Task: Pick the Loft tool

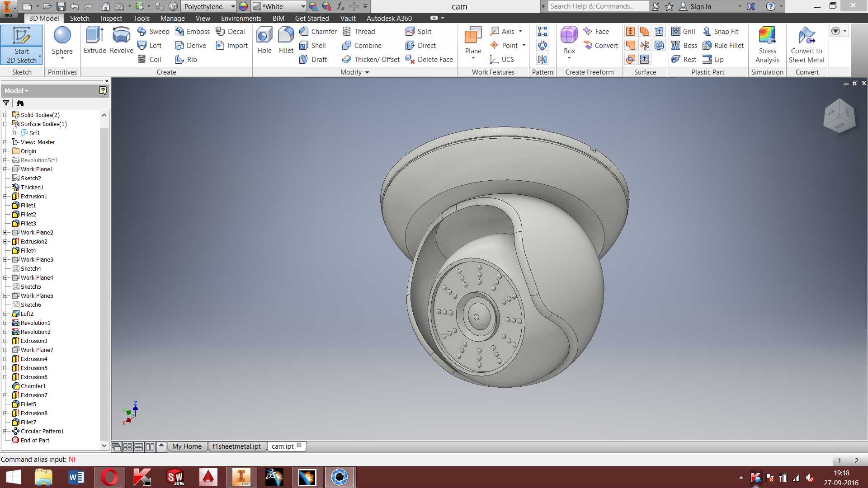Action: point(150,45)
